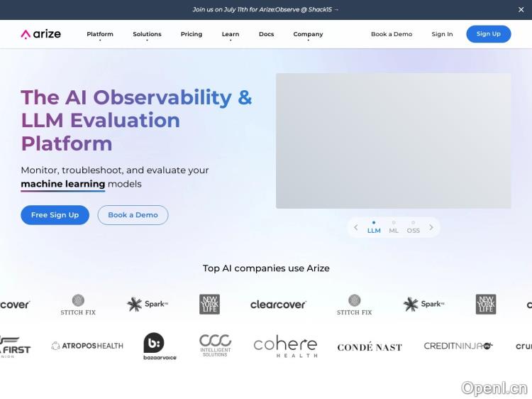Click the Cohere Health logo
Screen dimensions: 532x399
point(285,346)
